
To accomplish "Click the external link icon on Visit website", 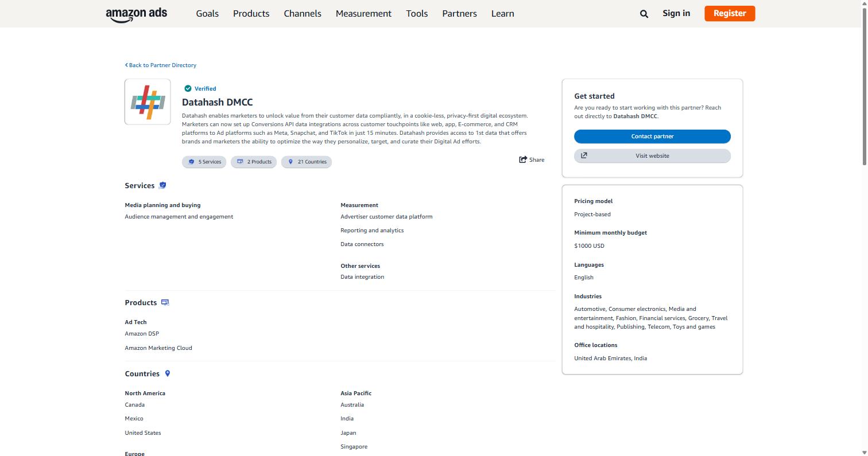I will coord(584,155).
